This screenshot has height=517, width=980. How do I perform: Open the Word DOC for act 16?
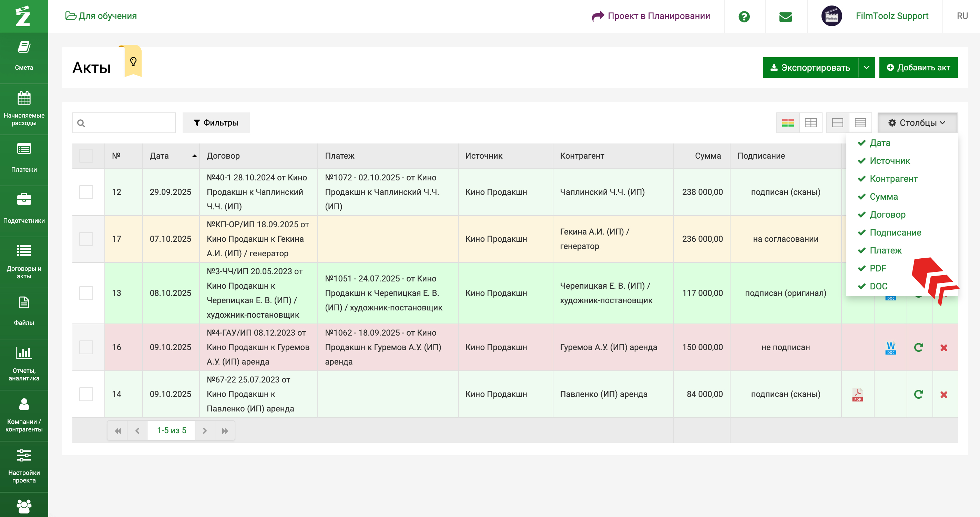890,348
